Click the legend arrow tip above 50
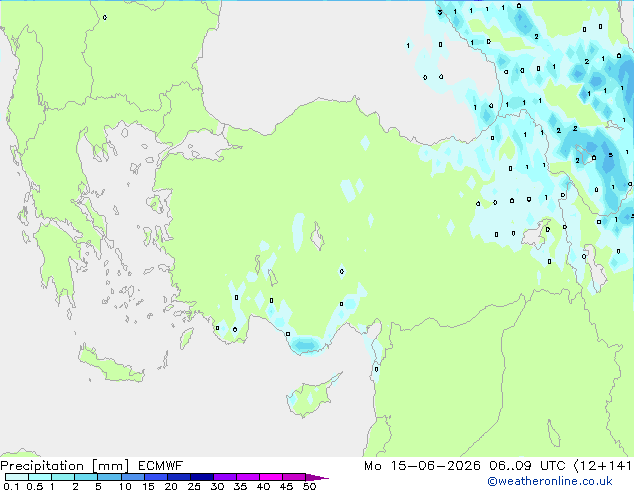 coord(317,477)
